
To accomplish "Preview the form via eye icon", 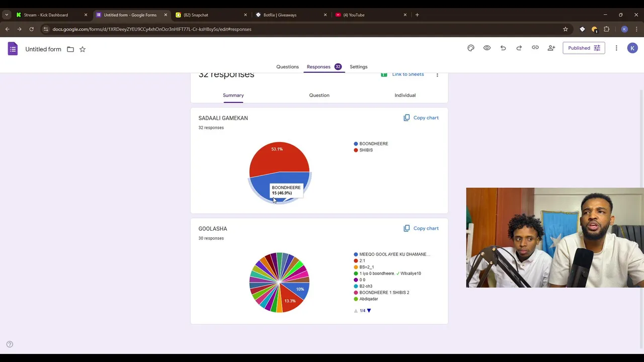I will 487,48.
